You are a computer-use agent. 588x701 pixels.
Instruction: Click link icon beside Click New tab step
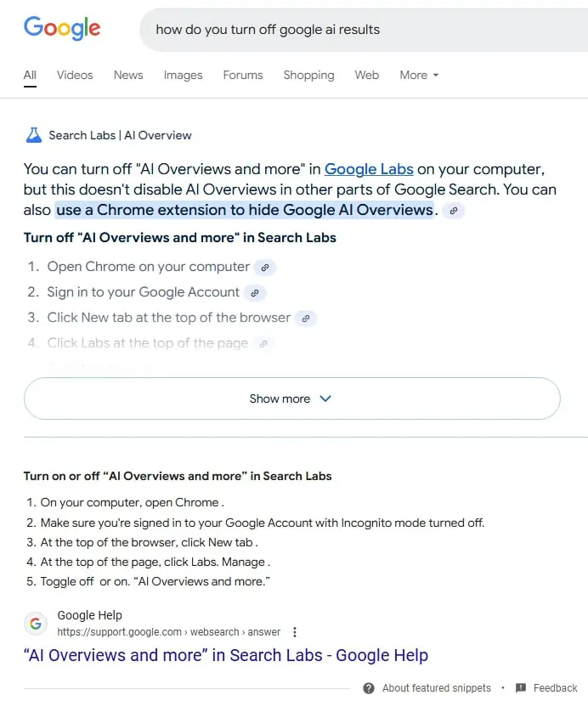tap(306, 319)
